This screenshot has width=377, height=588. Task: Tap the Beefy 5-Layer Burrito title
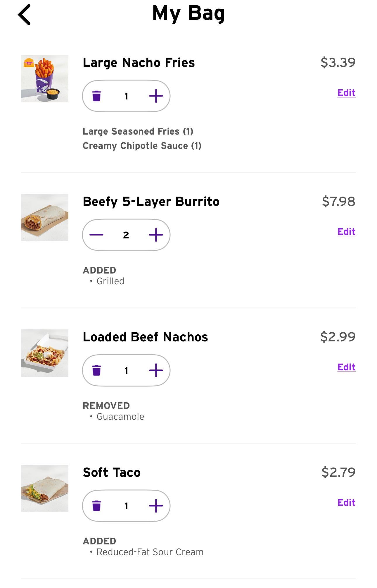151,202
